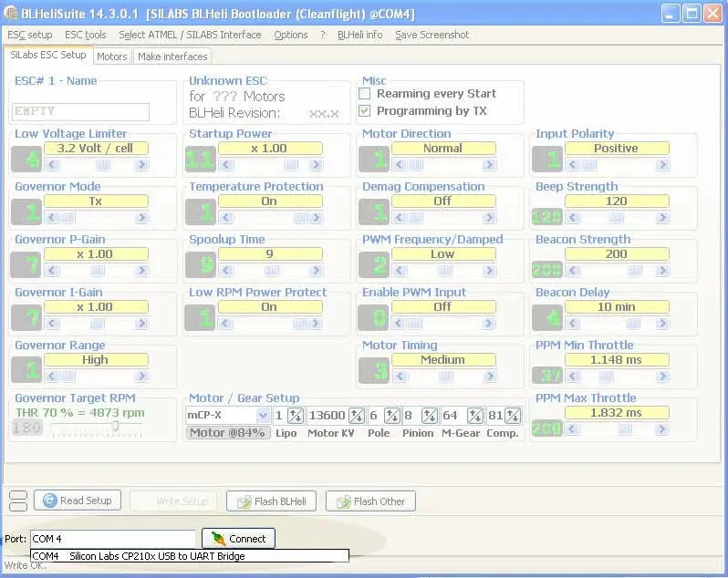728x578 pixels.
Task: Click the ESC Name input field
Action: pos(81,111)
